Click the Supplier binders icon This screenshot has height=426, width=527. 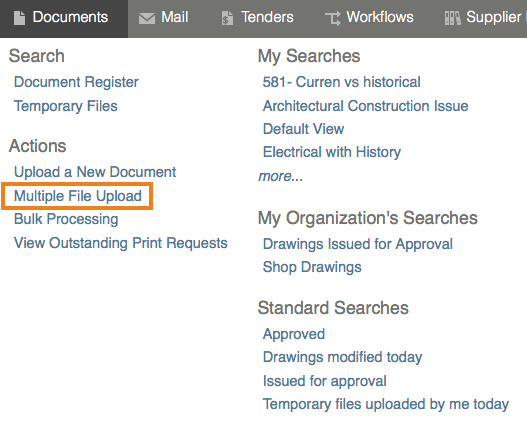point(452,18)
